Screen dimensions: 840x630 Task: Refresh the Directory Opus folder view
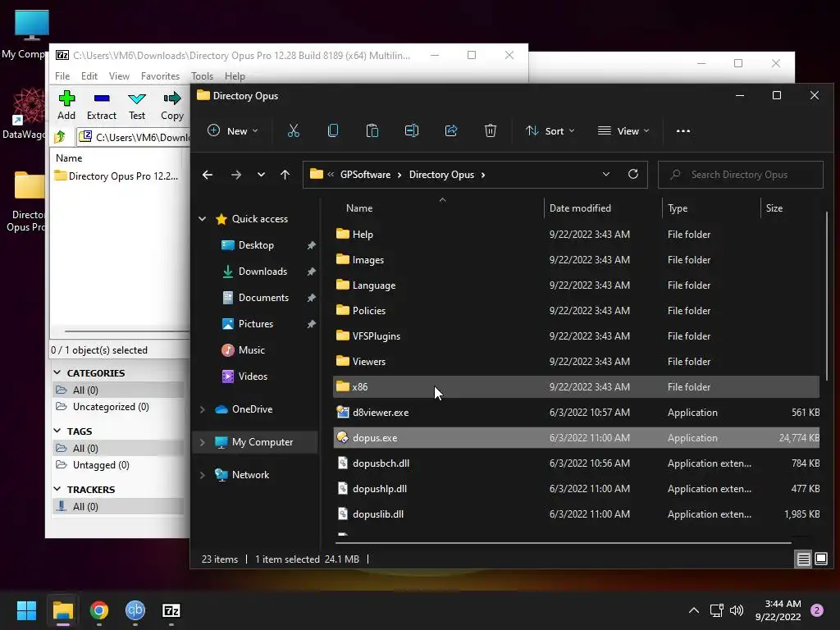[633, 174]
